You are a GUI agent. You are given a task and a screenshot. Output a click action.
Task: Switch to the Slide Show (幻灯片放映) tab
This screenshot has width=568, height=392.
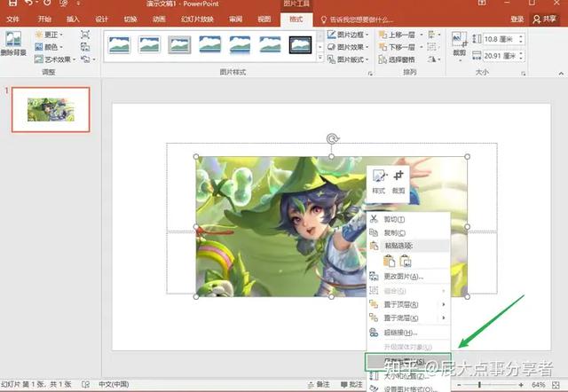pos(197,20)
